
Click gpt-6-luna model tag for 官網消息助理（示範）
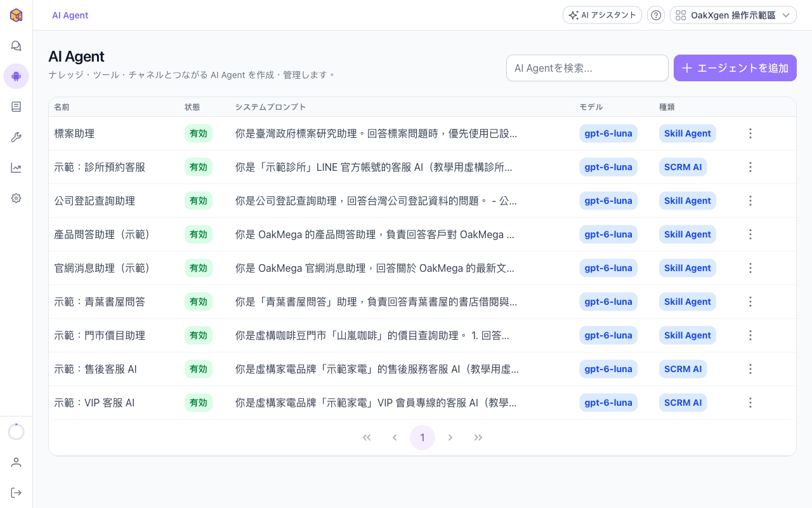pyautogui.click(x=608, y=268)
